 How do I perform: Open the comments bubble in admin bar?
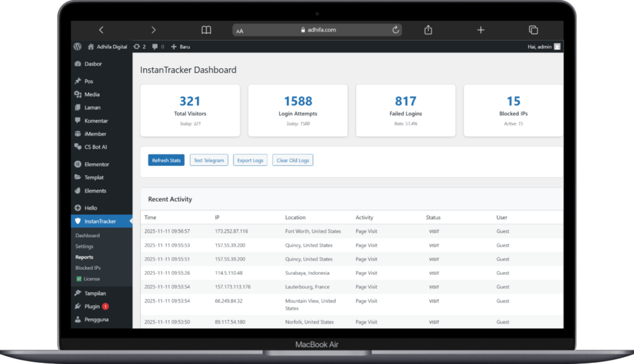[x=158, y=46]
